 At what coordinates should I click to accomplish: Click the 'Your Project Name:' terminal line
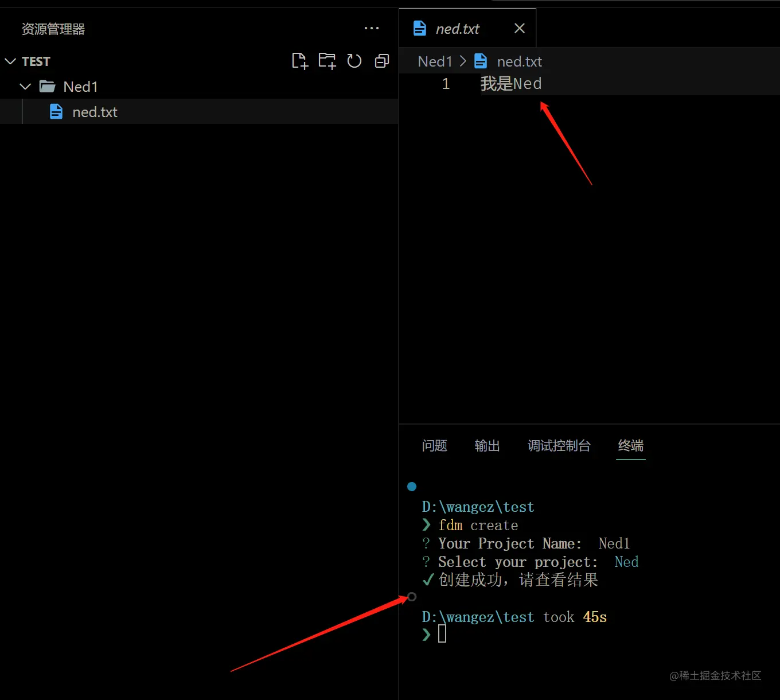[x=526, y=543]
